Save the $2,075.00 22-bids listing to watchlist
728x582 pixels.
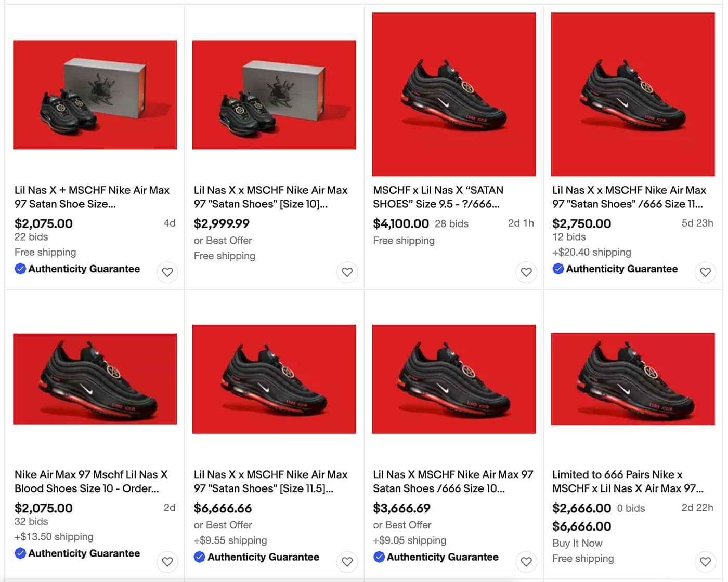[167, 272]
